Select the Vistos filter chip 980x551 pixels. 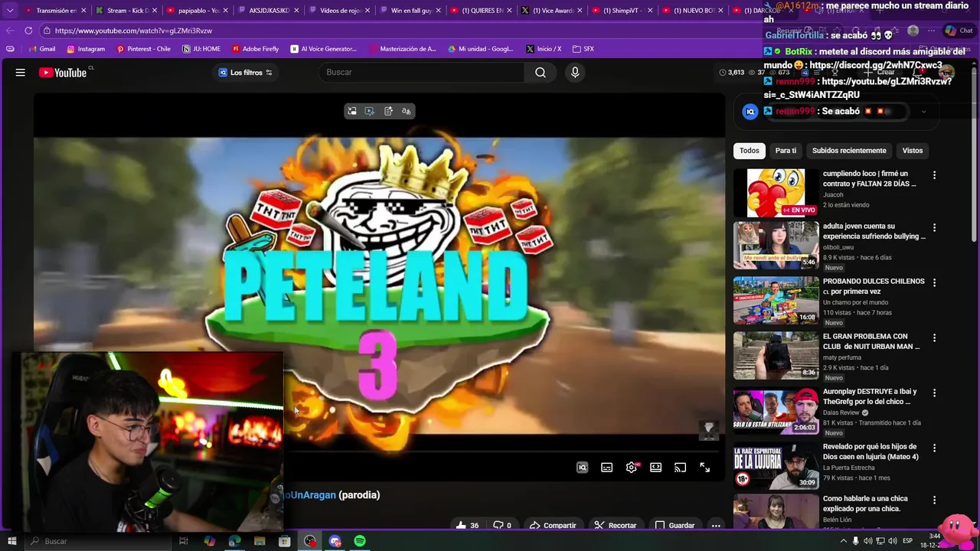pyautogui.click(x=913, y=151)
